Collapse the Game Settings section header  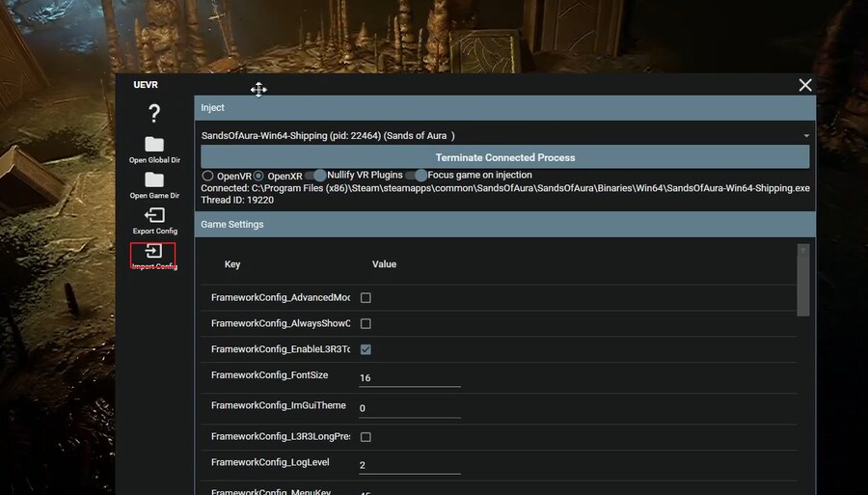(504, 224)
